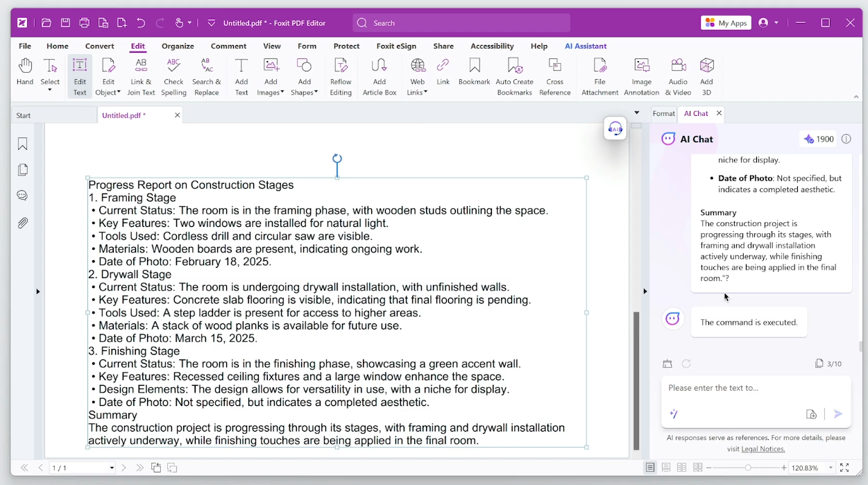Regenerate the AI chat response

686,364
